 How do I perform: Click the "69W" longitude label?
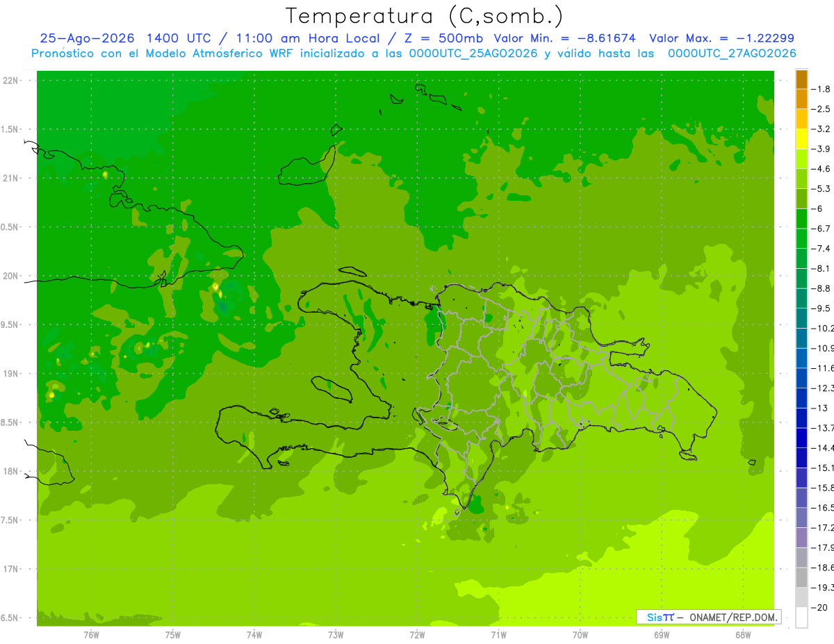coord(661,634)
